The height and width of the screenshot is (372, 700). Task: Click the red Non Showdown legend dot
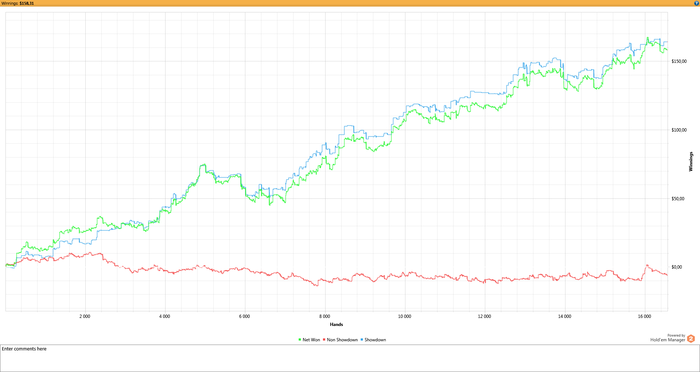tap(324, 340)
